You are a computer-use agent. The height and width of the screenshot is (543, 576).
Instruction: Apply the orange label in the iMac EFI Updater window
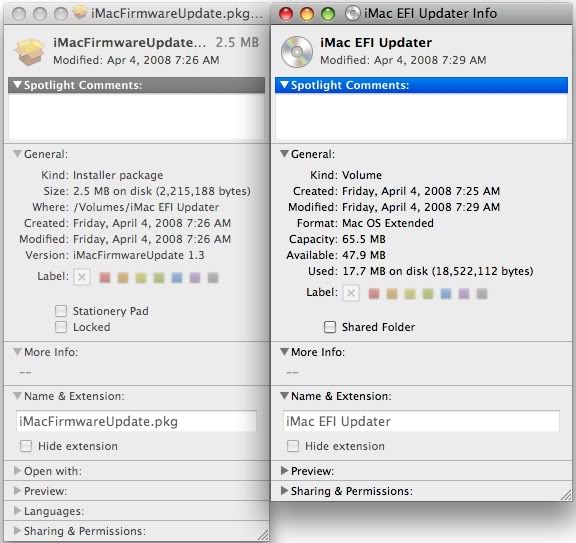[392, 294]
